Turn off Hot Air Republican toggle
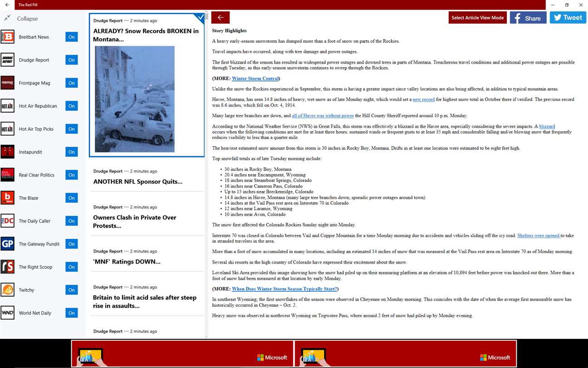 point(72,106)
